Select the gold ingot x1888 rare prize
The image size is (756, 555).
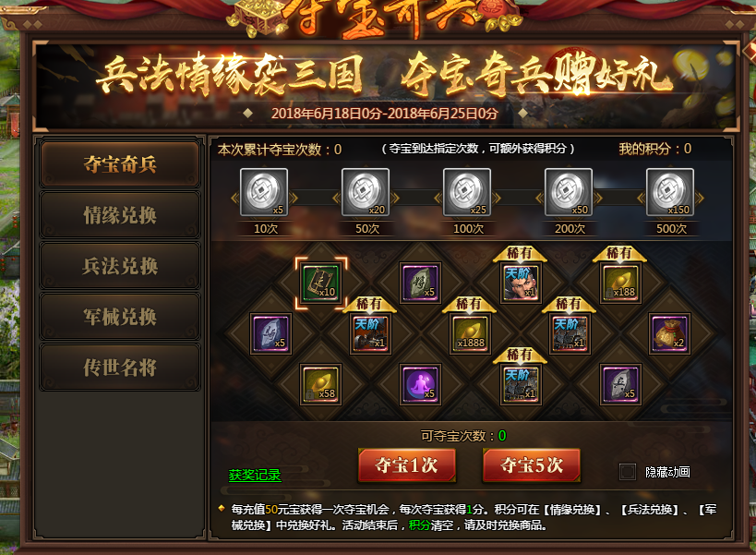470,333
